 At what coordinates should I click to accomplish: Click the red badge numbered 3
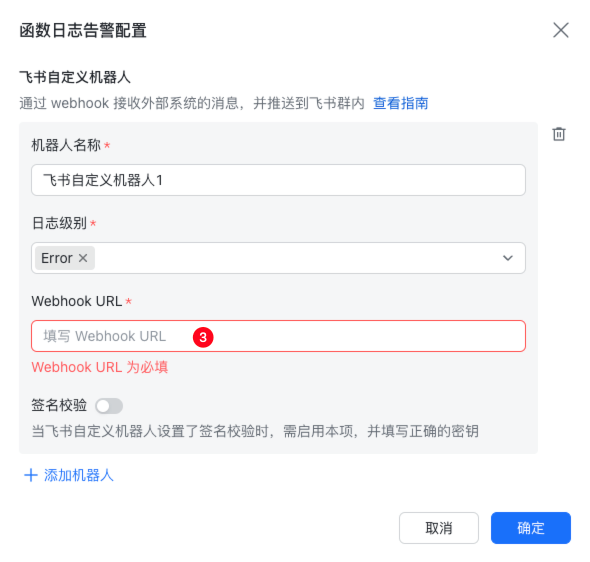(x=203, y=337)
